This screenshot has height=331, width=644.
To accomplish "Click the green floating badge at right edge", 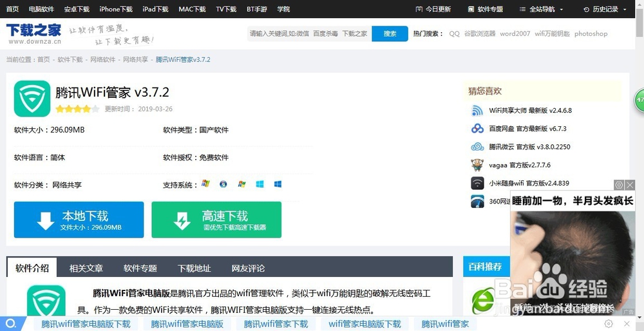I will [639, 99].
